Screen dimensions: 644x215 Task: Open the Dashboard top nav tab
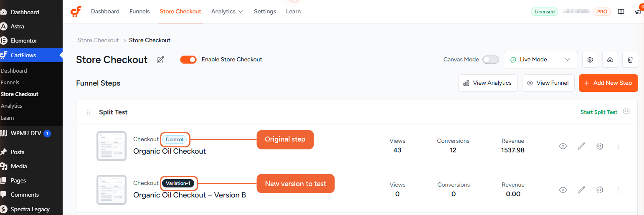[105, 12]
